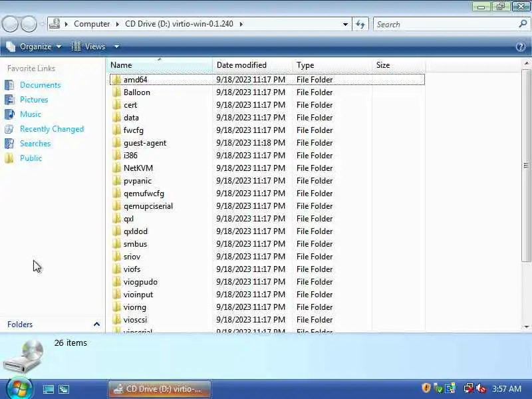Select the vioscsi folder name

136,320
